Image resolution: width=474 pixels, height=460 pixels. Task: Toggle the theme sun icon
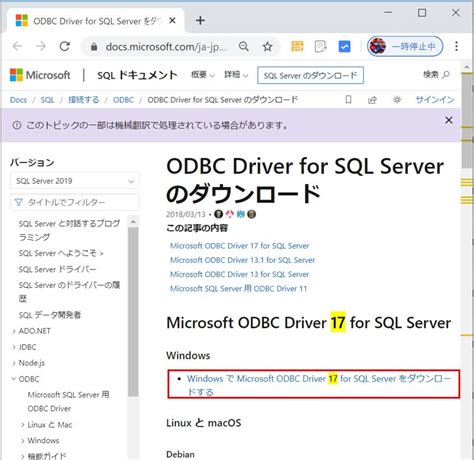tap(397, 100)
